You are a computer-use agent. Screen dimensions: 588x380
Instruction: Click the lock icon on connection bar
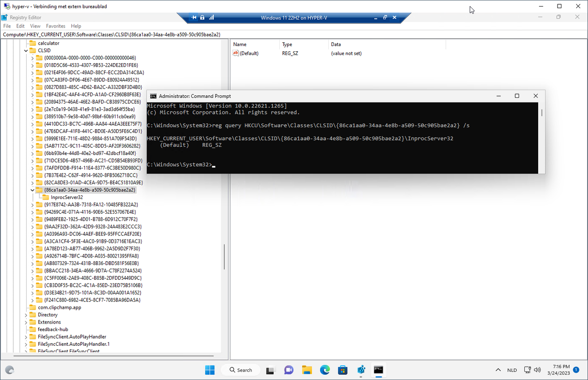202,18
